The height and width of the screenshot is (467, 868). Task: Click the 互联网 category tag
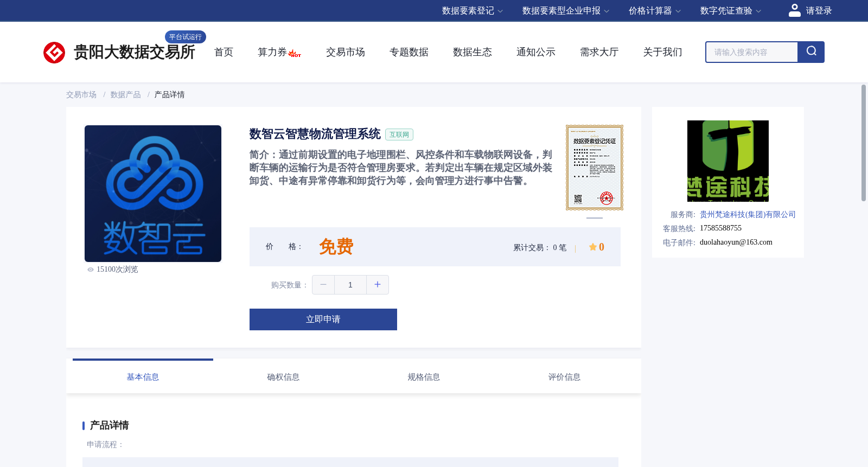point(399,135)
